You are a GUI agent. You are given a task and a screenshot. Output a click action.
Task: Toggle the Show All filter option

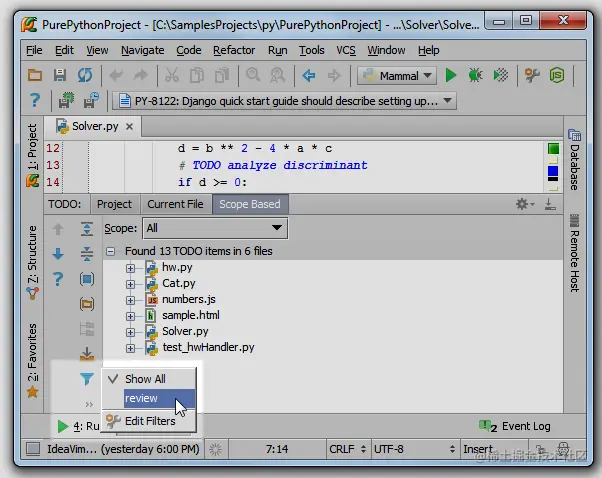[x=149, y=379]
